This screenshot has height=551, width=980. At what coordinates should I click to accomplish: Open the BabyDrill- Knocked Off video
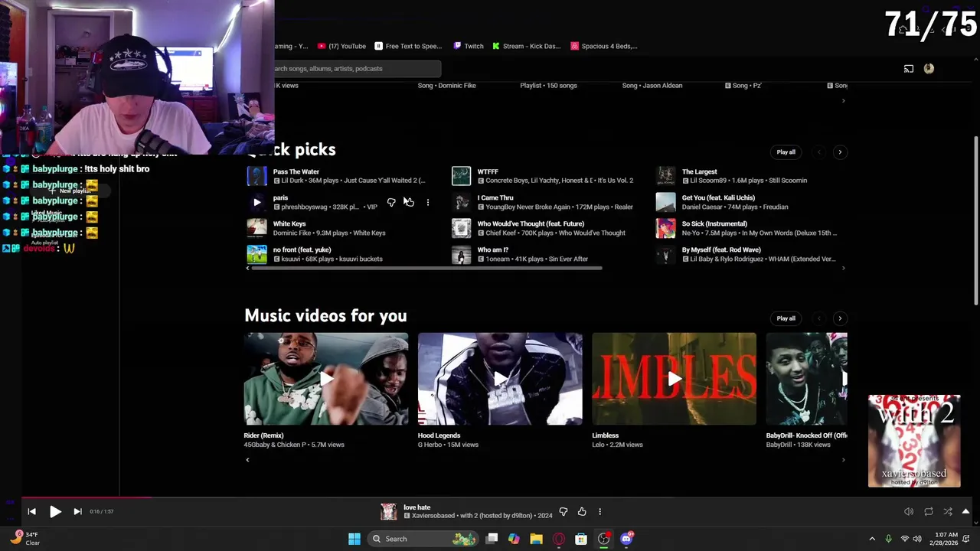click(806, 379)
